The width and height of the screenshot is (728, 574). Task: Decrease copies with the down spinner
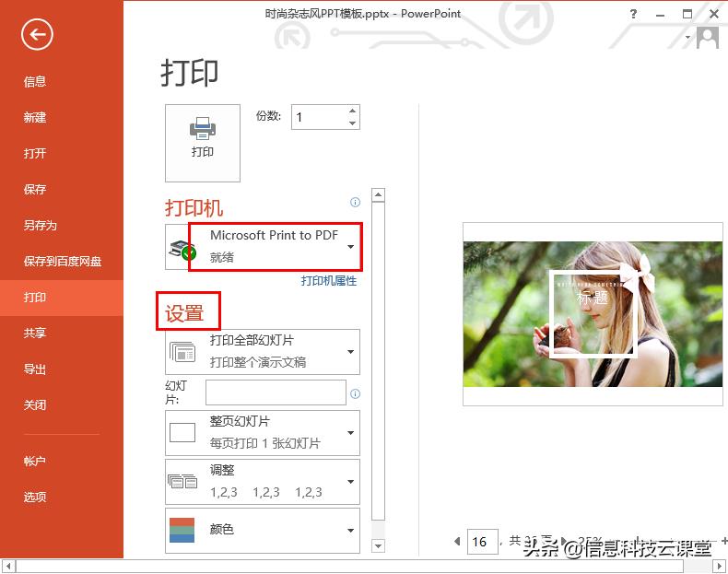coord(352,123)
